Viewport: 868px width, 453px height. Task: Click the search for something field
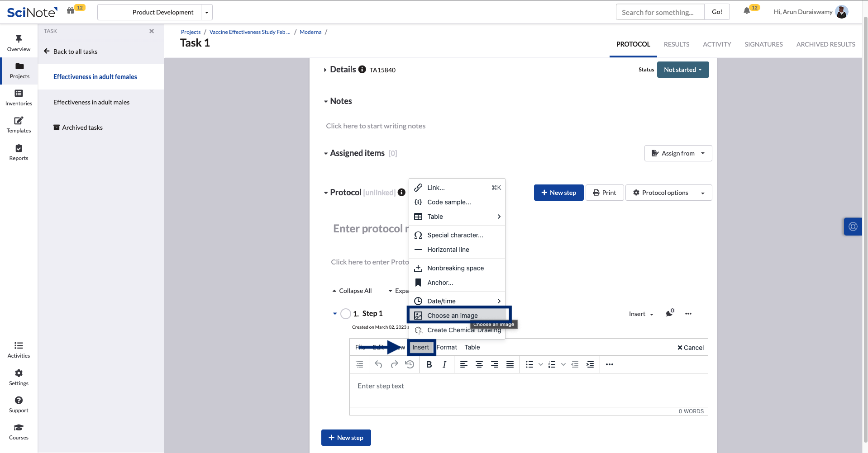point(660,12)
